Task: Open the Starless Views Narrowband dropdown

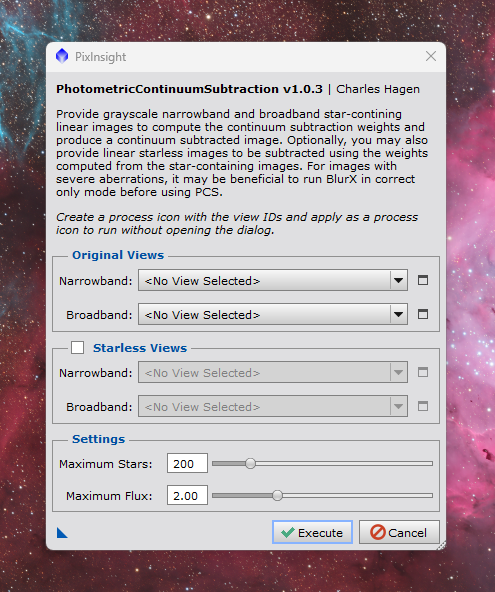Action: 273,373
